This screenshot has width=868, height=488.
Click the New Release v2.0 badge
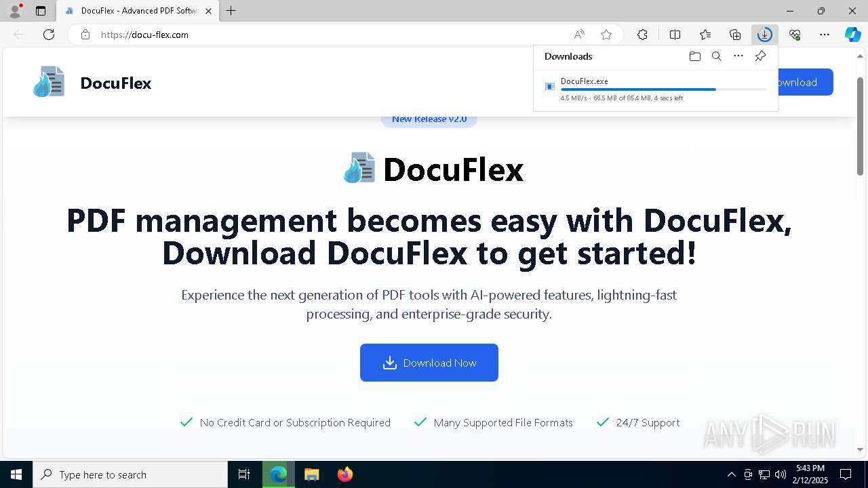(x=429, y=119)
